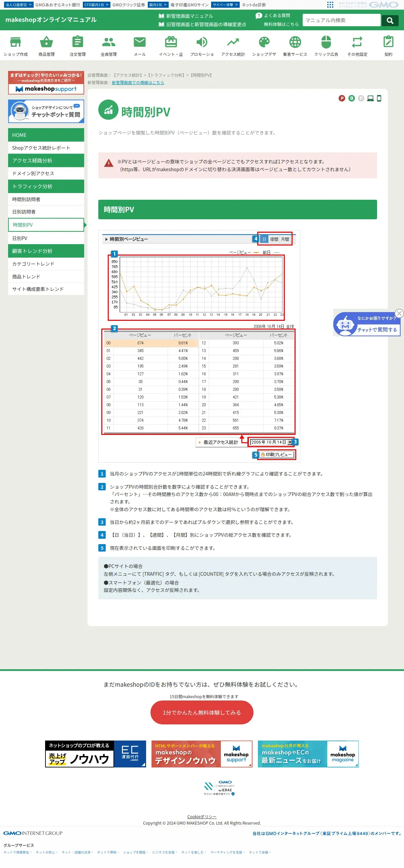The height and width of the screenshot is (868, 404).
Task: Expand ショップを開設 footer group
Action: pos(136,852)
